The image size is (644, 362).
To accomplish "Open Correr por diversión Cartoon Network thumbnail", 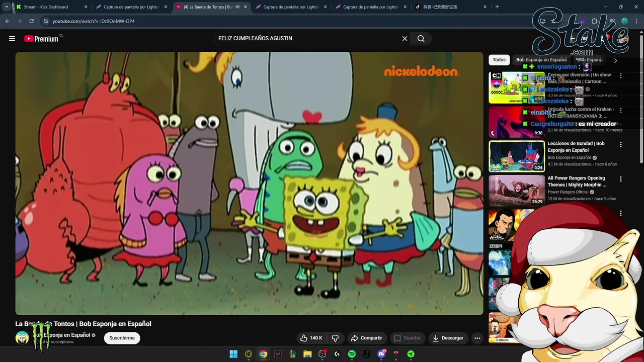I will point(517,87).
